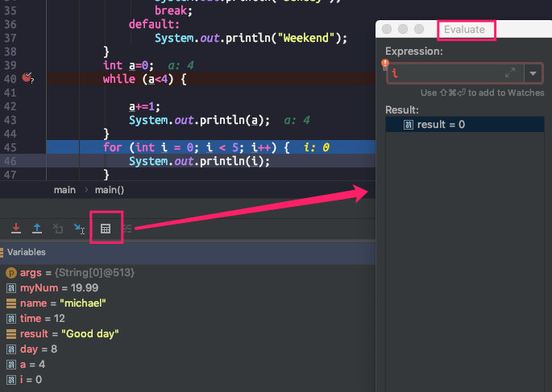Click the inline hint 'i: 0'
The height and width of the screenshot is (392, 552).
click(317, 147)
